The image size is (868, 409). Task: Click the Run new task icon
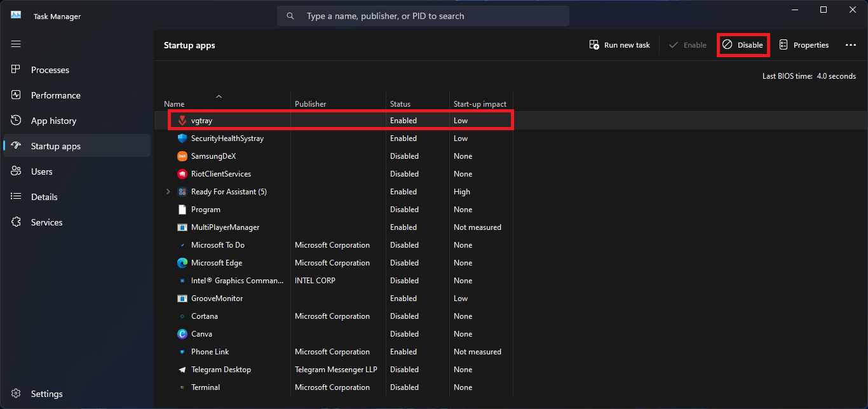coord(594,44)
